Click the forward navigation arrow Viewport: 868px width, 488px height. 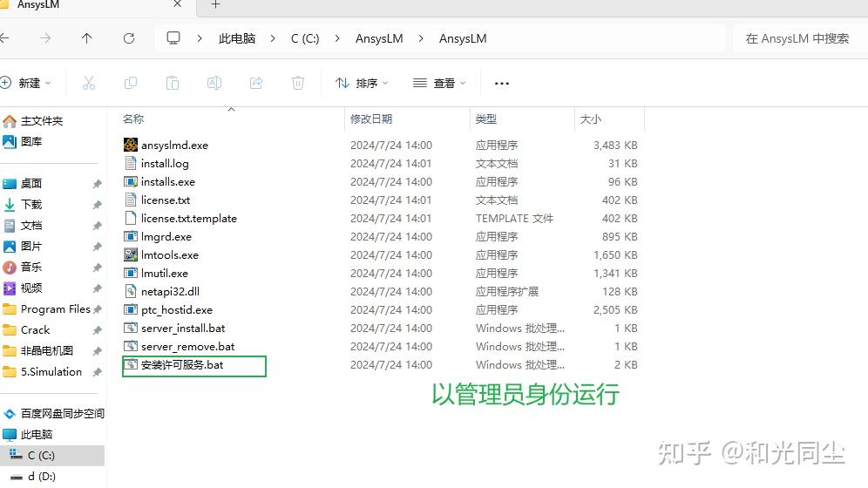pyautogui.click(x=45, y=38)
